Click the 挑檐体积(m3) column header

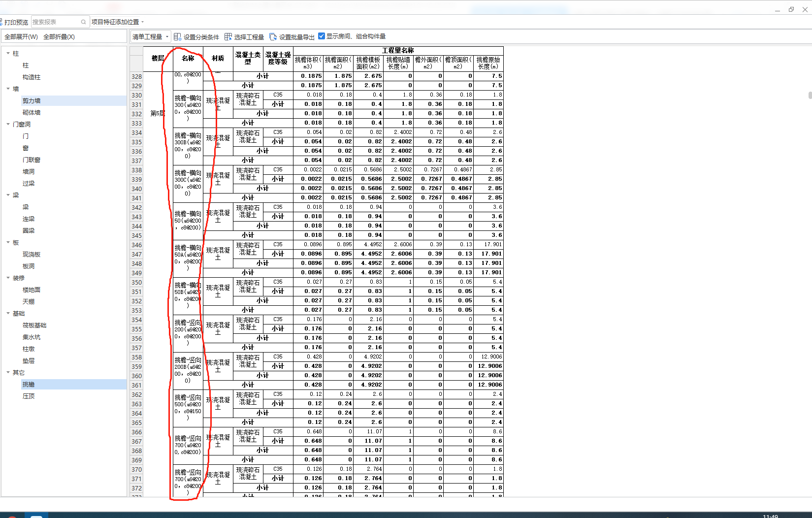308,63
